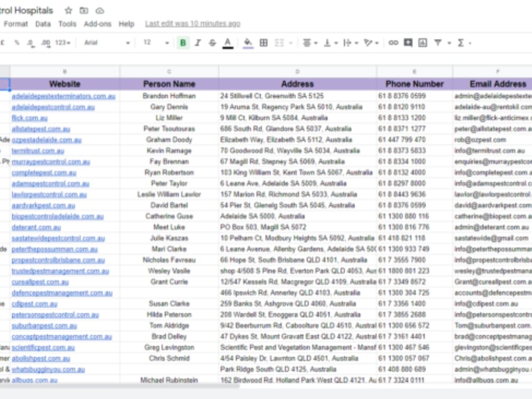The height and width of the screenshot is (399, 532).
Task: Click the merge cells icon
Action: pyautogui.click(x=279, y=43)
